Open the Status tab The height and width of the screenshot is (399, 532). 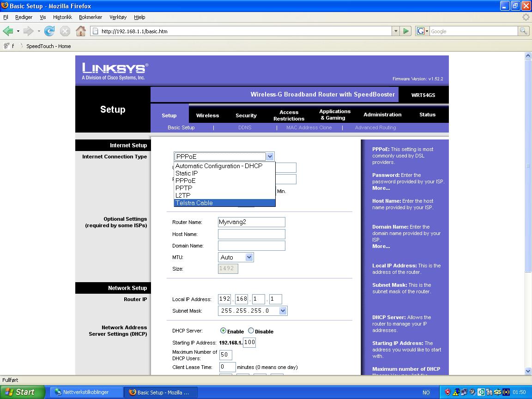(x=427, y=115)
